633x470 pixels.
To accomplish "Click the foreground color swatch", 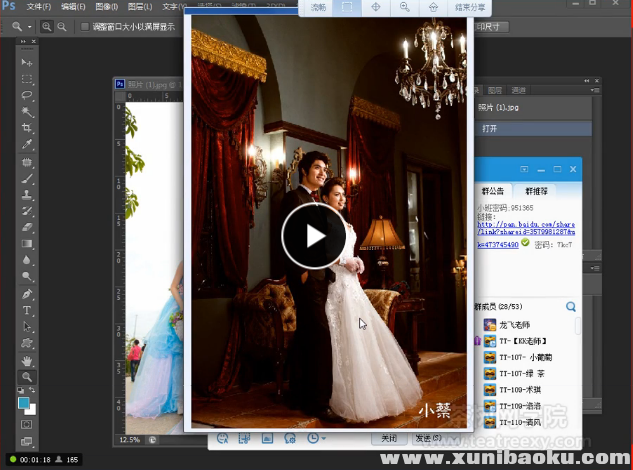I will [24, 402].
